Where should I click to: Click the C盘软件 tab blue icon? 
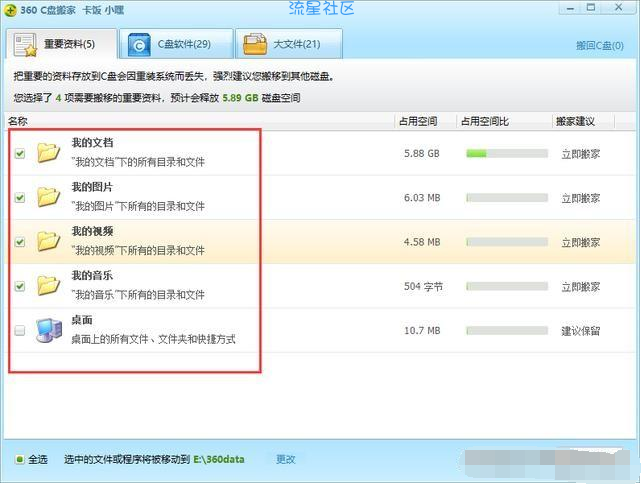point(139,45)
